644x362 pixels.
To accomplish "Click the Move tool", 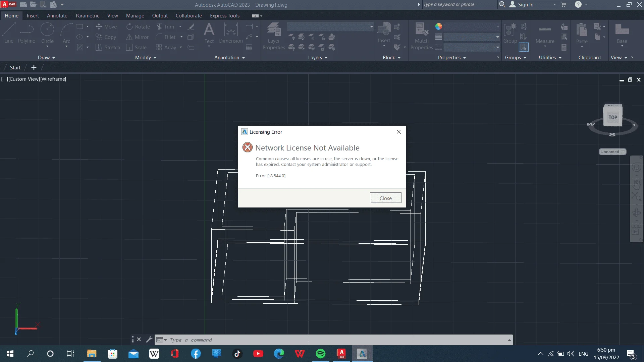I will point(106,26).
